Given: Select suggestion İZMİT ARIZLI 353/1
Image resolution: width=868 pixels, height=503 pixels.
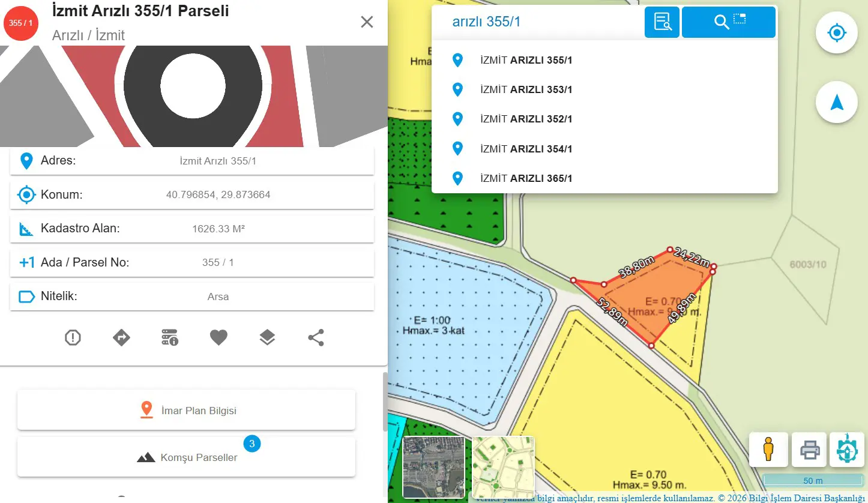Looking at the screenshot, I should pyautogui.click(x=604, y=89).
